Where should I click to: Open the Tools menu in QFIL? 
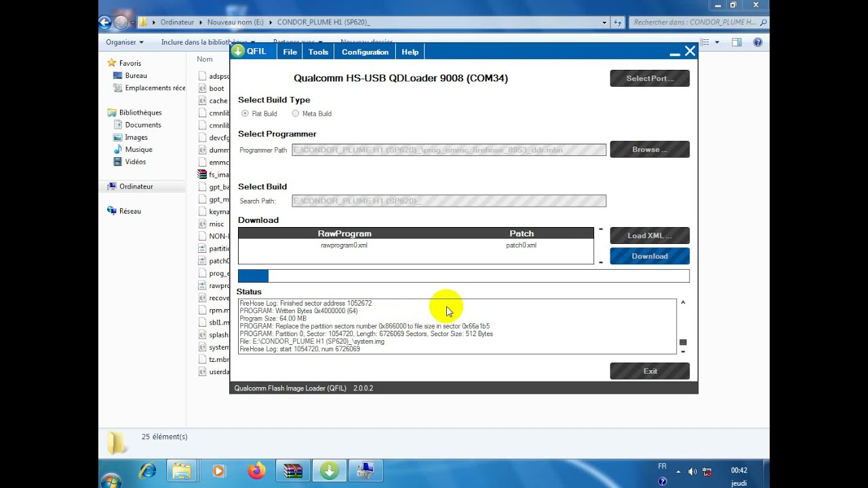(x=318, y=52)
